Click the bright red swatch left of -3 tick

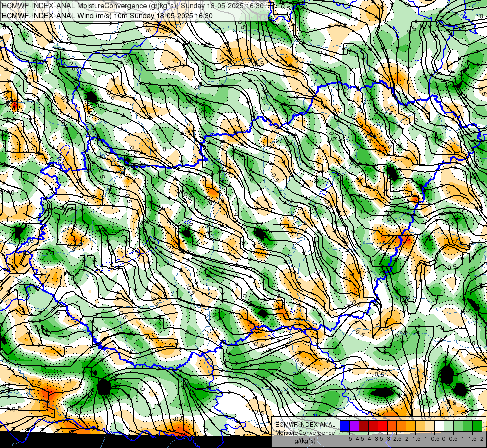383,426
